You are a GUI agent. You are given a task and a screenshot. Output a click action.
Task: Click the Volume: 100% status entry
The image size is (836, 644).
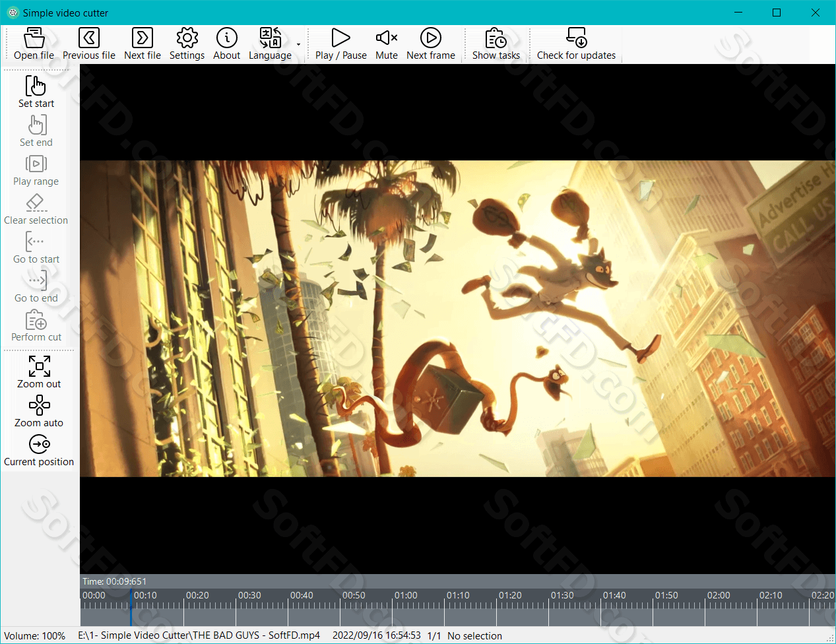pyautogui.click(x=35, y=636)
